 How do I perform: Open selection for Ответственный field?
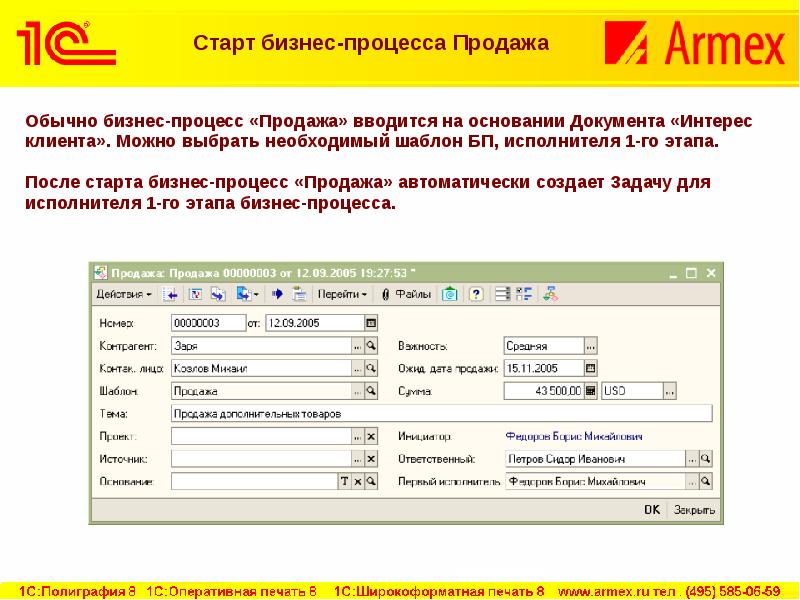(x=691, y=459)
